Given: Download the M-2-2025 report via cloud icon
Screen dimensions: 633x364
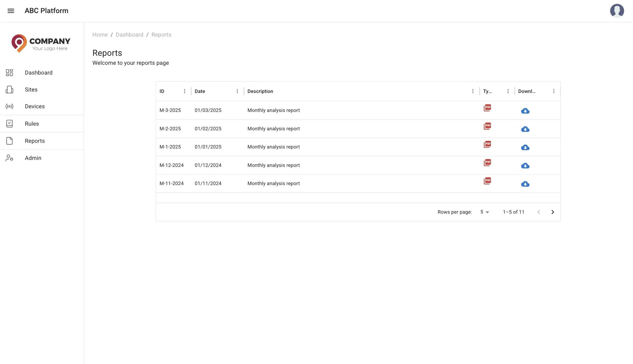Looking at the screenshot, I should tap(525, 129).
